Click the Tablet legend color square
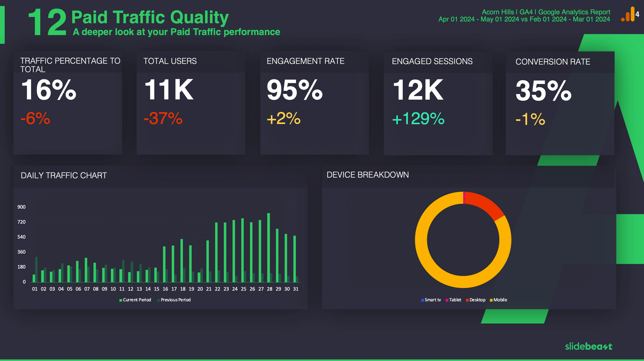 [x=447, y=300]
